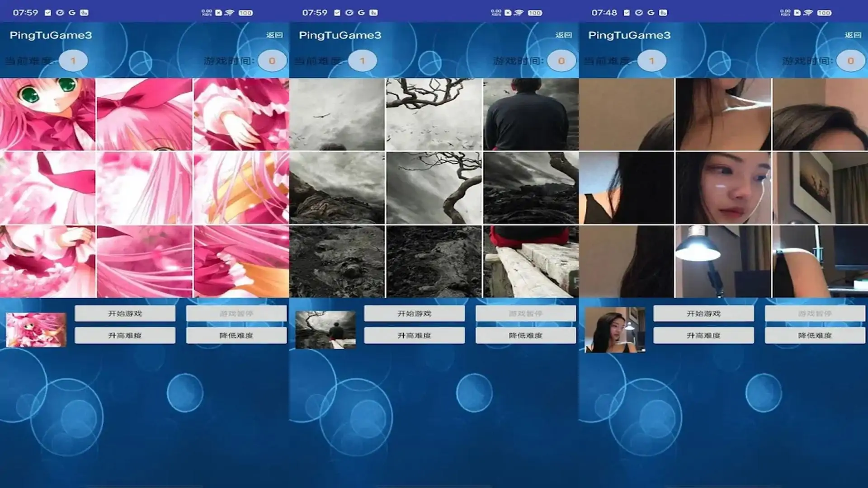Image resolution: width=868 pixels, height=488 pixels.
Task: Click the difficulty value 1 on anime screen
Action: coord(73,61)
